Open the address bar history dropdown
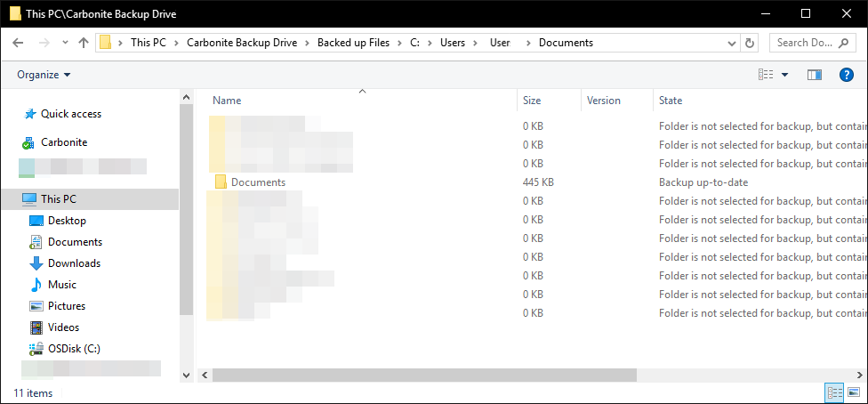This screenshot has width=868, height=404. 732,43
